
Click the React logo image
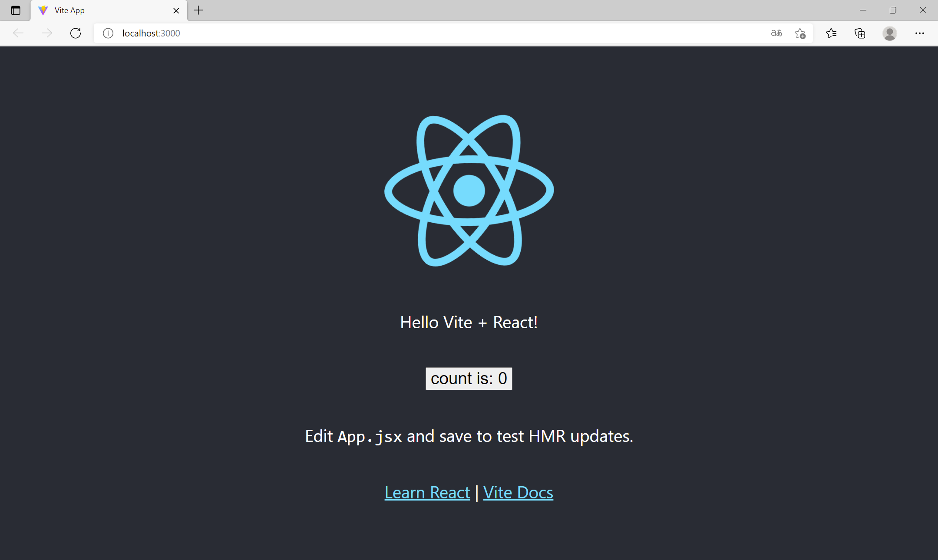pos(469,191)
